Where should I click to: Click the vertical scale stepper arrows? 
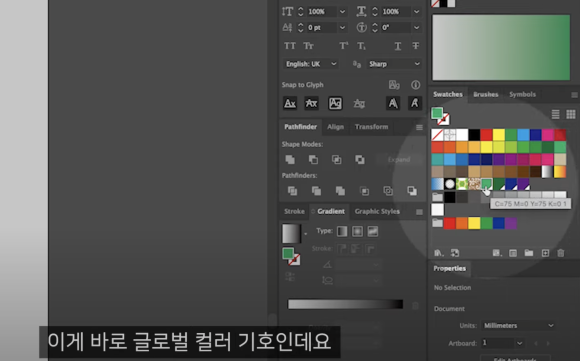click(x=301, y=12)
